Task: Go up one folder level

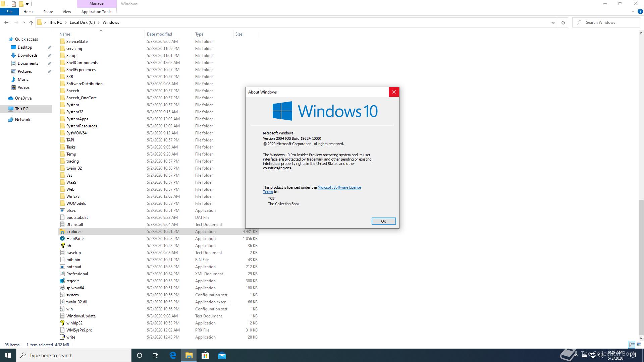Action: coord(31,22)
